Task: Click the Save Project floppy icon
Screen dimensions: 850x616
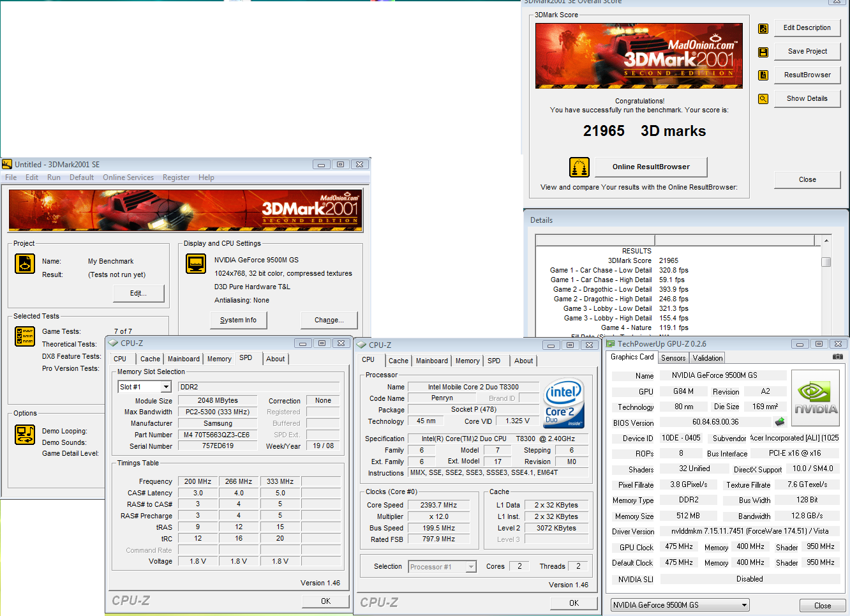Action: coord(763,52)
